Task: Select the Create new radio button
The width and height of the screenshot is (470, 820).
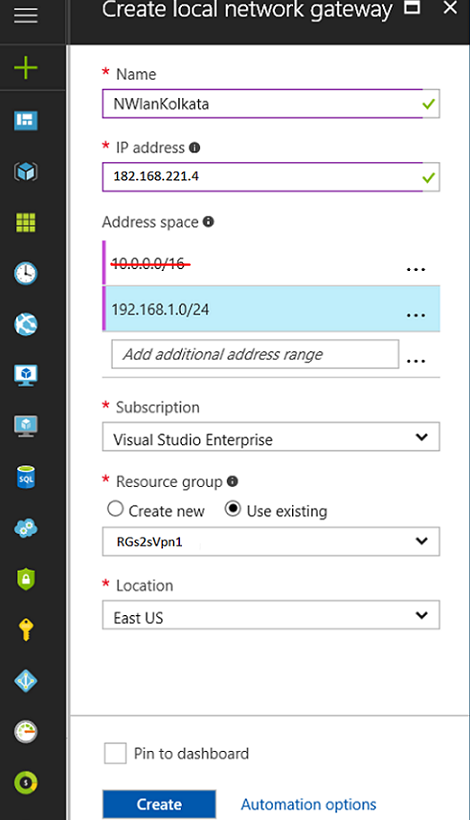Action: 115,509
